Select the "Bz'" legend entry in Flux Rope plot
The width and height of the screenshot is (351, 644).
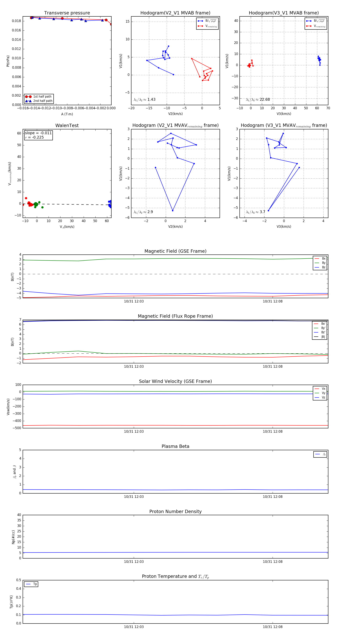(320, 333)
